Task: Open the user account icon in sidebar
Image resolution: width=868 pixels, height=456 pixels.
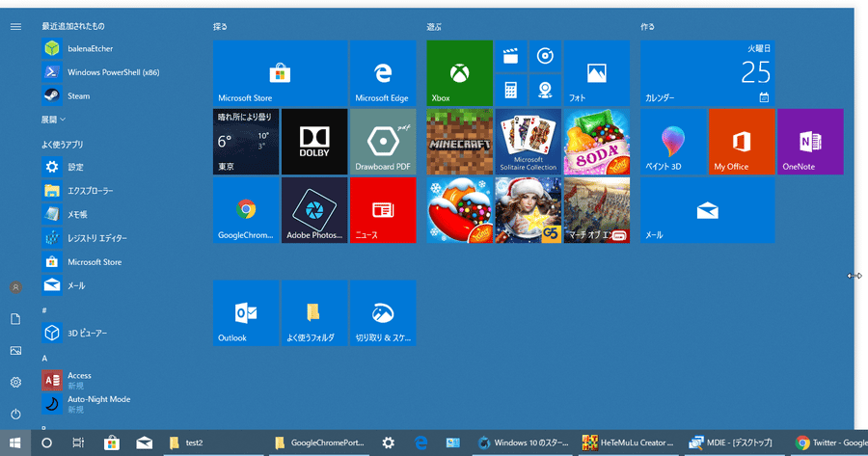Action: (x=15, y=287)
